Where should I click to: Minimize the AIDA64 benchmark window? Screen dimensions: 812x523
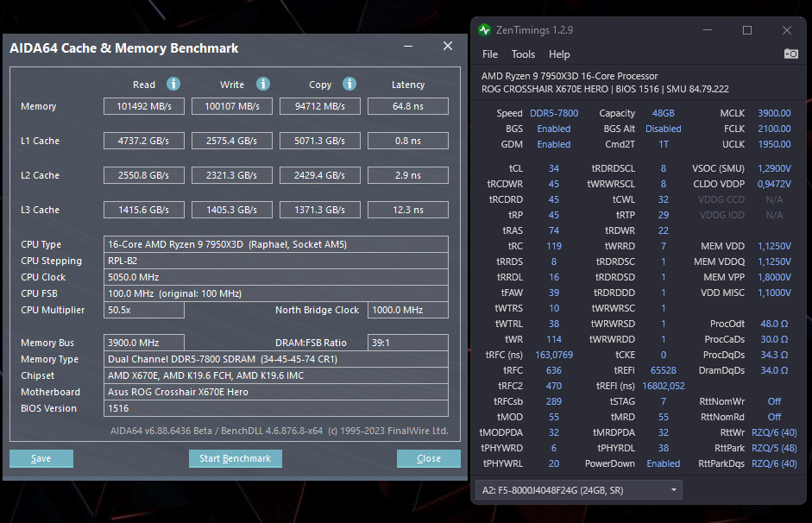click(408, 47)
